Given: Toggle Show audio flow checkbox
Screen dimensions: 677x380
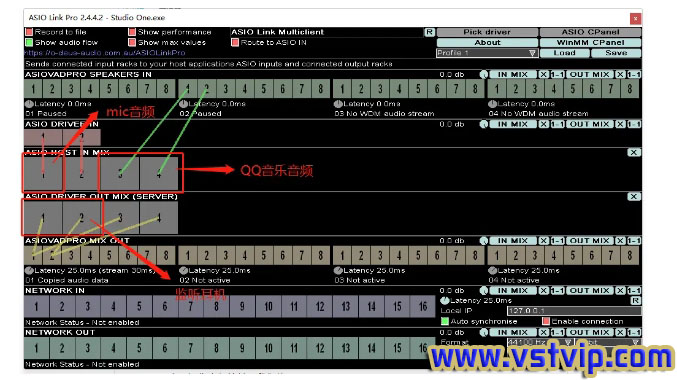Looking at the screenshot, I should click(29, 42).
